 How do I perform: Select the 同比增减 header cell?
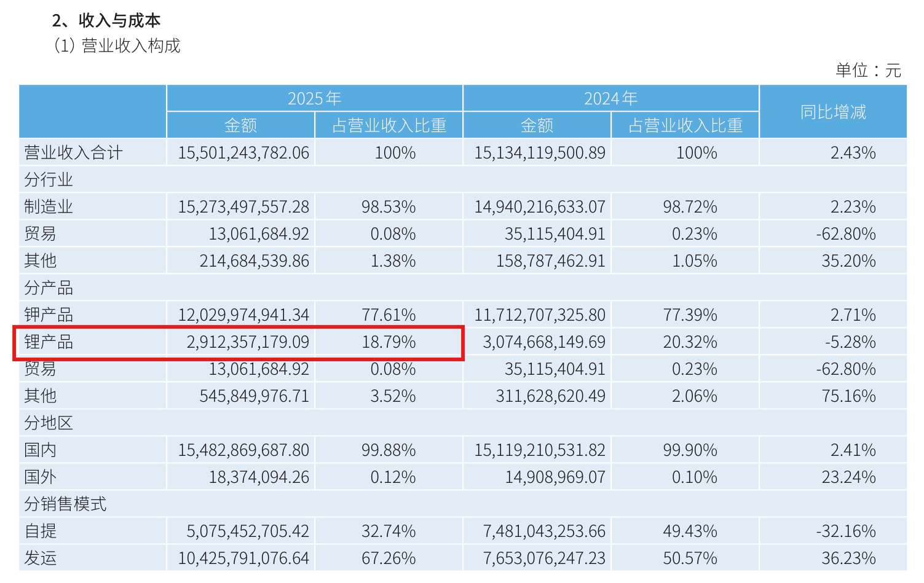click(833, 112)
